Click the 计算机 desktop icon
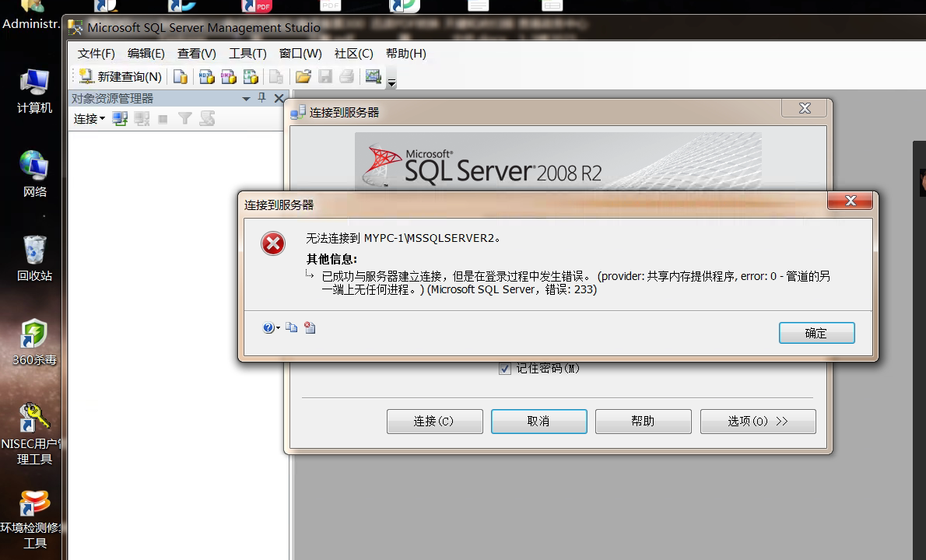Image resolution: width=926 pixels, height=560 pixels. pyautogui.click(x=34, y=92)
